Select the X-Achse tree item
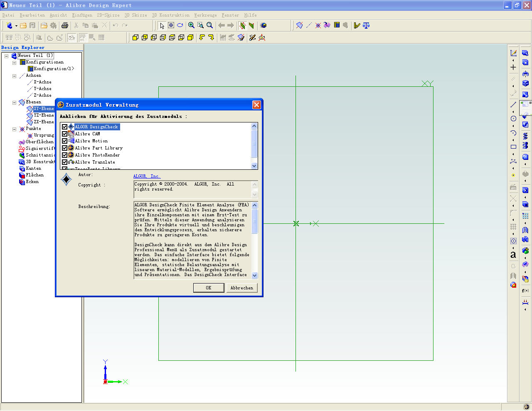532x411 pixels. (x=42, y=82)
